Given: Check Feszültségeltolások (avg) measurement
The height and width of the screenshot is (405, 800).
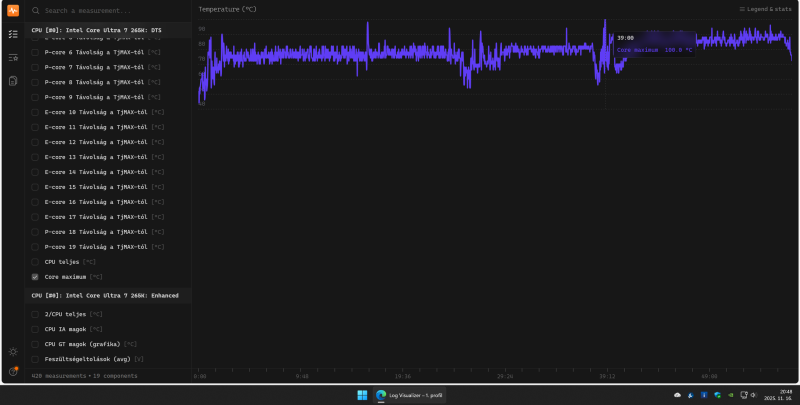Looking at the screenshot, I should click(x=35, y=359).
